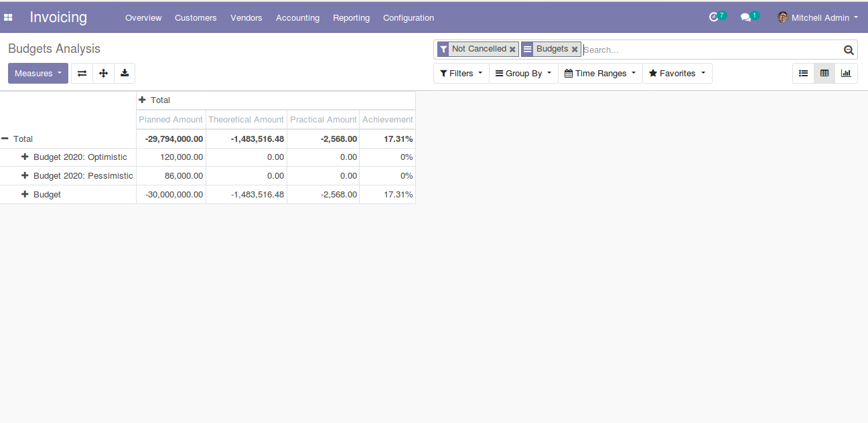The width and height of the screenshot is (868, 423).
Task: Switch to list view
Action: [803, 74]
